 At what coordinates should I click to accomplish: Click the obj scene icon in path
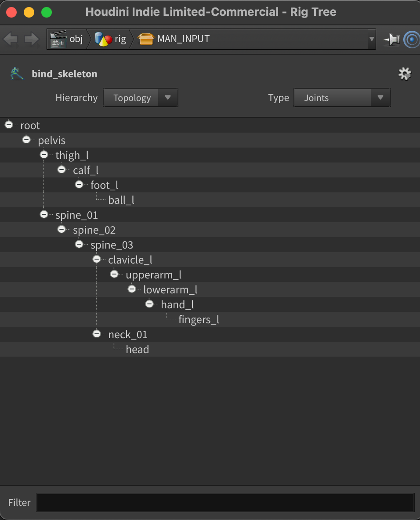(x=58, y=39)
